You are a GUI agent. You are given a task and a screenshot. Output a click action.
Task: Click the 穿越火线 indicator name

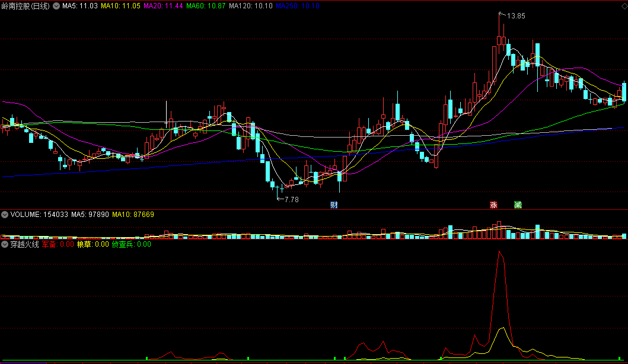(x=24, y=244)
